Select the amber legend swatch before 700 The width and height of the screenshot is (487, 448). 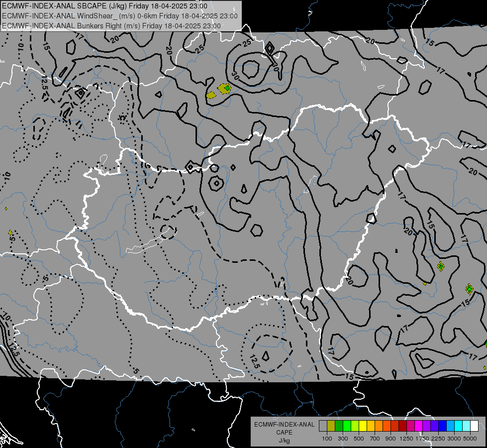coord(371,426)
